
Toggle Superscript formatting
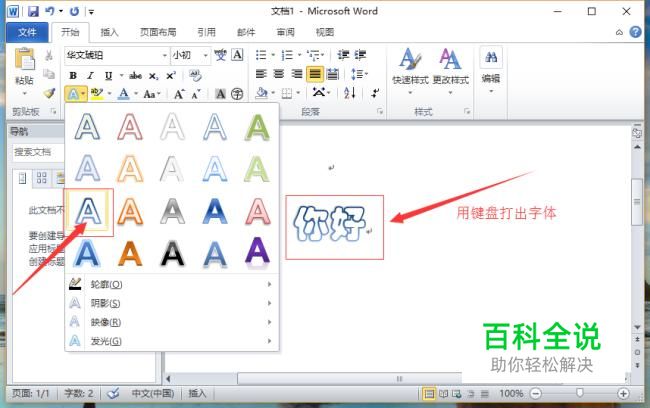[171, 75]
